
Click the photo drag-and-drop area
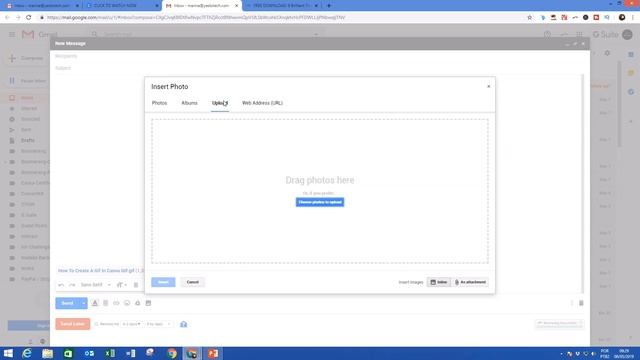pyautogui.click(x=320, y=191)
